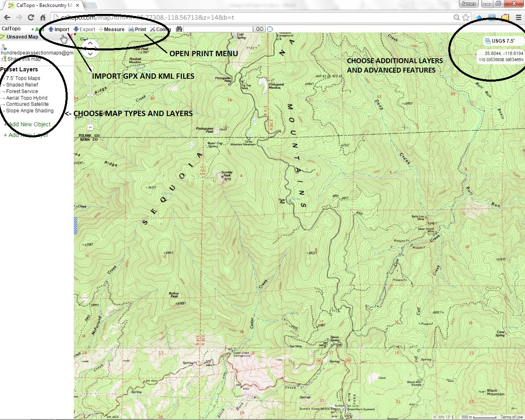Click the Terms of Use link
525x420 pixels.
click(x=511, y=417)
